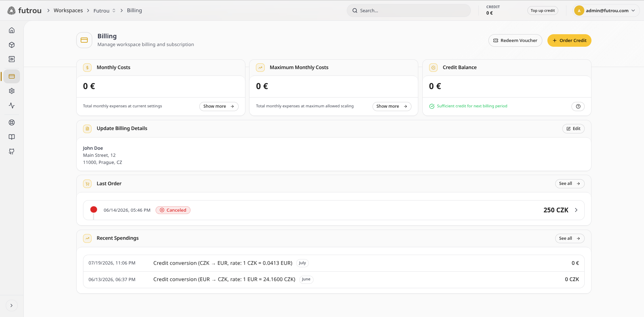
Task: Open the snapshot-style sidebar icon below the cube
Action: tap(12, 59)
